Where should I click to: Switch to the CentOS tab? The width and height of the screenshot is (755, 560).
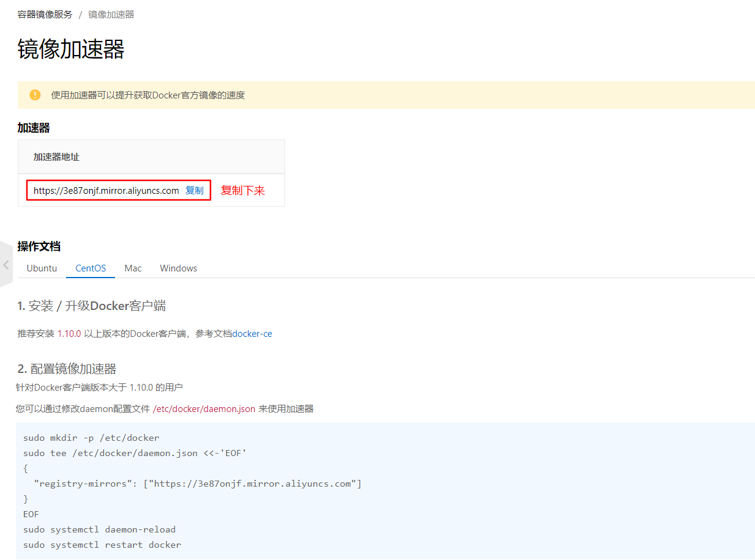click(x=91, y=268)
